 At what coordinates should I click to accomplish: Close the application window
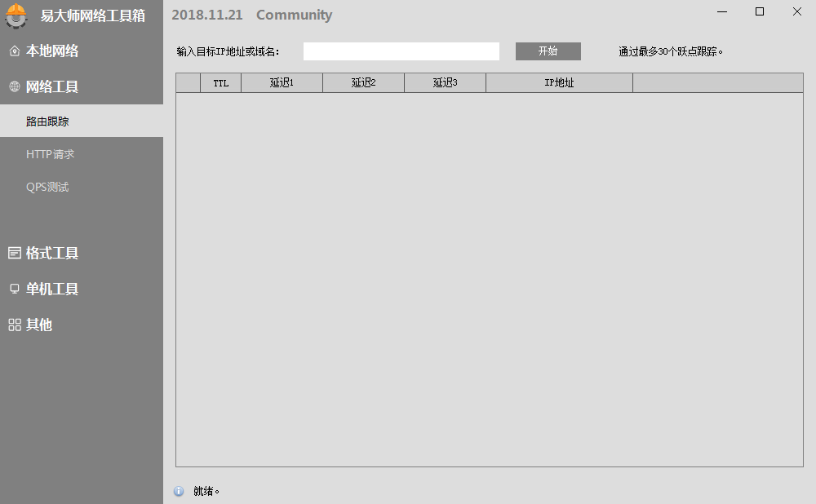pyautogui.click(x=797, y=11)
